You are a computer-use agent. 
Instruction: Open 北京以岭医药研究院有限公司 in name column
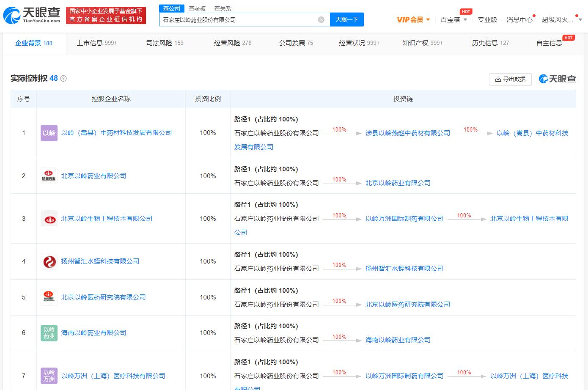pyautogui.click(x=103, y=297)
